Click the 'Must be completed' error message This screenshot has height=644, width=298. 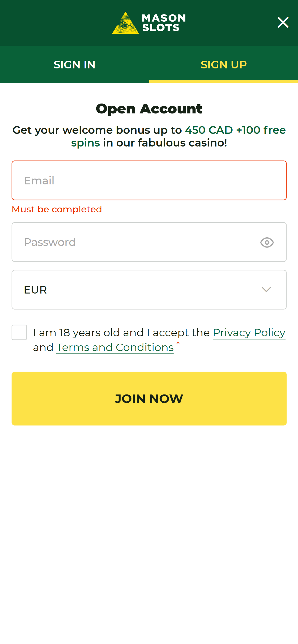(57, 209)
